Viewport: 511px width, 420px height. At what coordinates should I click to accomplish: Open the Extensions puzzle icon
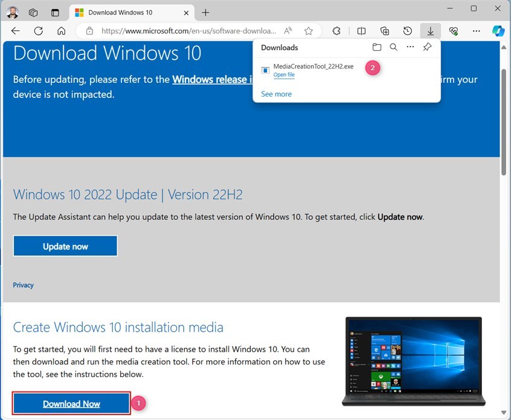tap(336, 31)
